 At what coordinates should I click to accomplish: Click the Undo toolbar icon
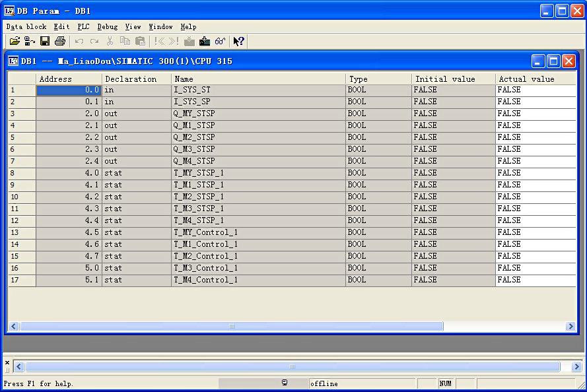[x=79, y=41]
